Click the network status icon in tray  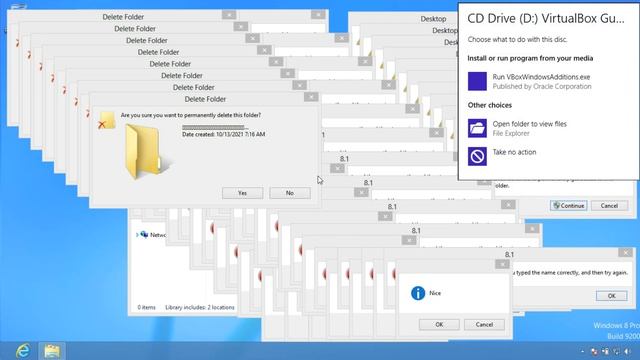click(616, 351)
